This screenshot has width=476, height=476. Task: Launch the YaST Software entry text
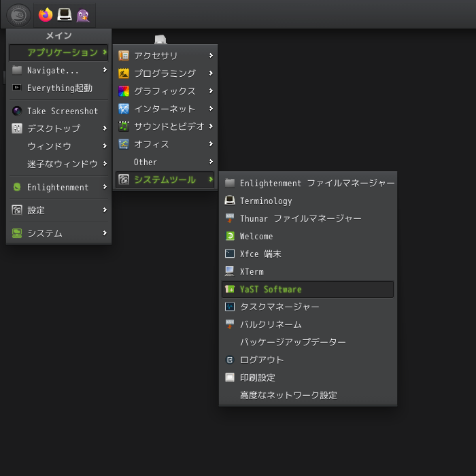pos(271,289)
